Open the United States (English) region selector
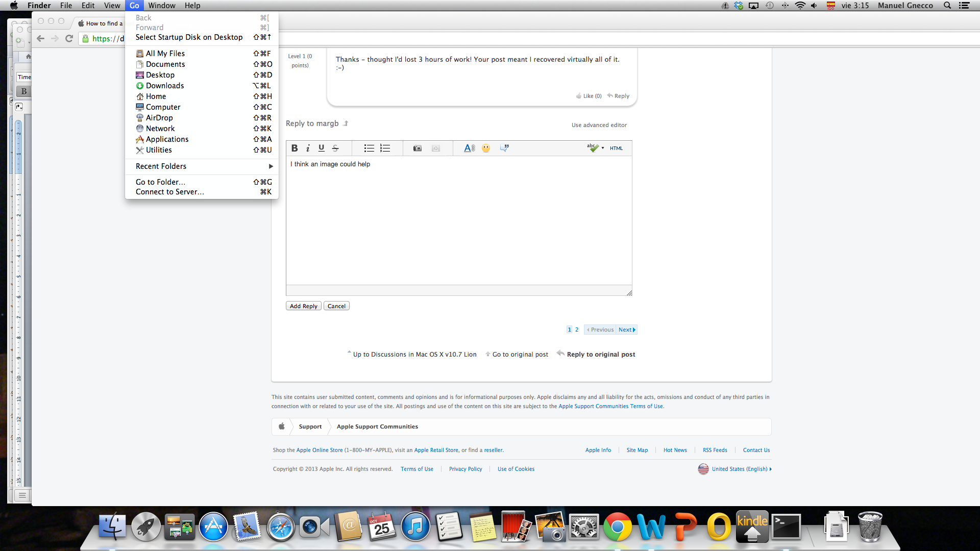The image size is (980, 551). coord(739,469)
